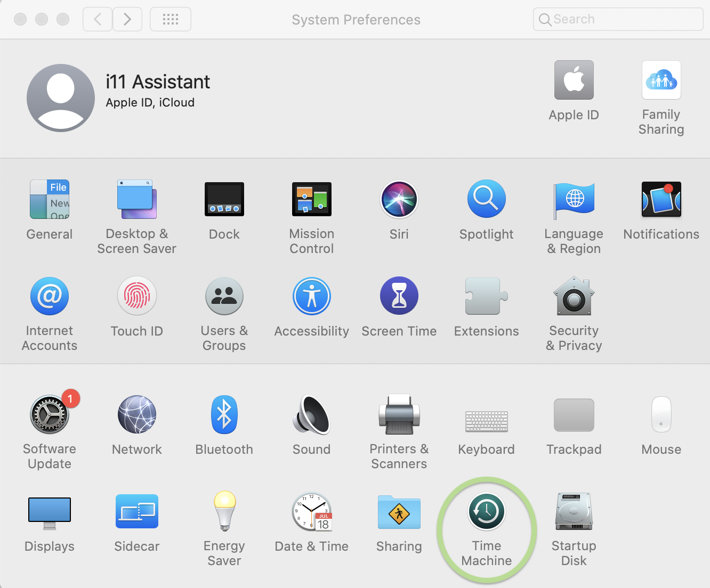
Task: Open Energy Saver preferences
Action: pos(224,511)
